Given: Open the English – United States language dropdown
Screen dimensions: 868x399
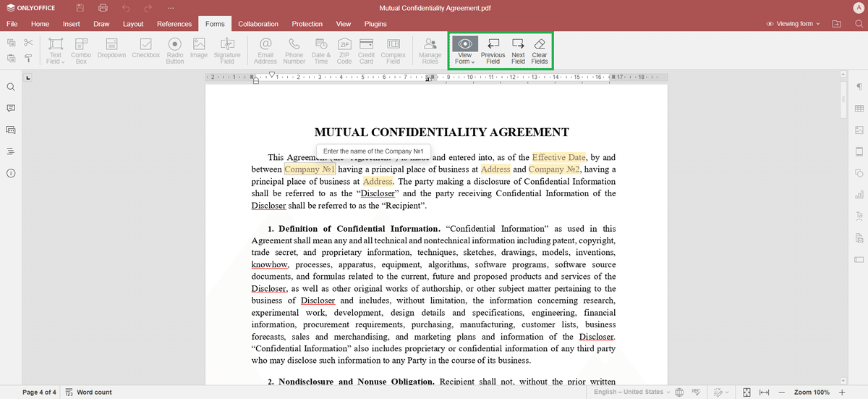Looking at the screenshot, I should point(632,392).
